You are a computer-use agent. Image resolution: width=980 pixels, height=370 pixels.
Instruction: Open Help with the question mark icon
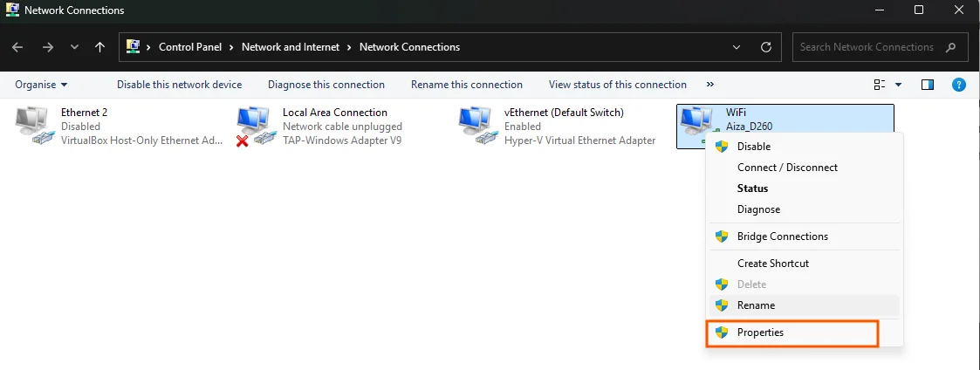click(959, 85)
